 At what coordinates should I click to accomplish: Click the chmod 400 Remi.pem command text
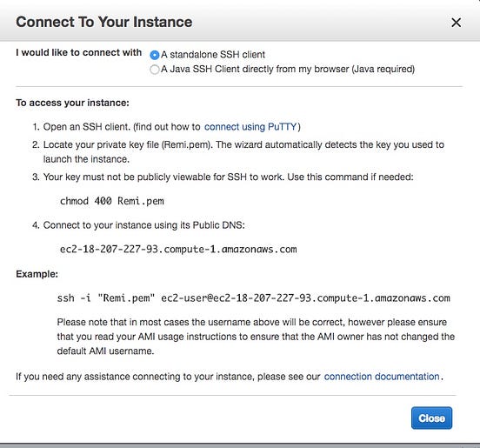point(111,201)
